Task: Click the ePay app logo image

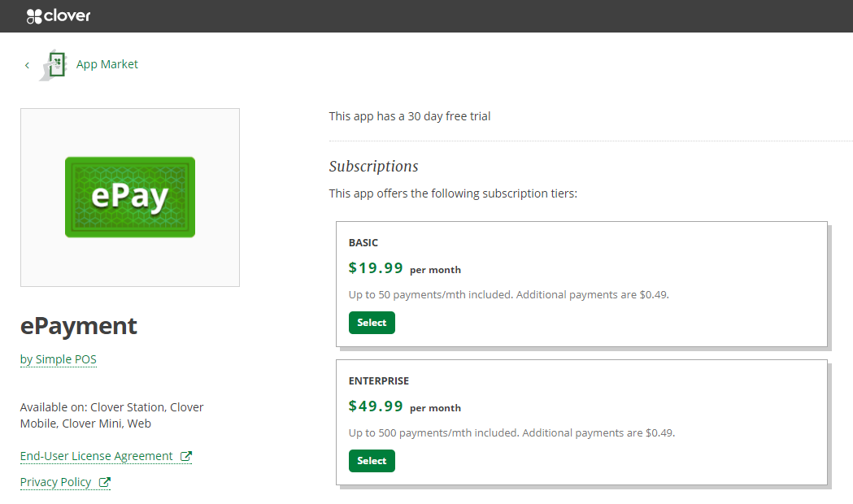Action: tap(130, 197)
